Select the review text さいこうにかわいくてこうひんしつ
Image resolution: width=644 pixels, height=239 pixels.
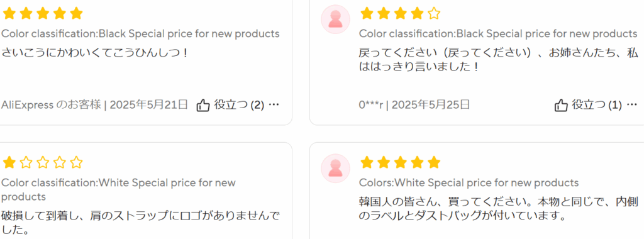coord(95,53)
